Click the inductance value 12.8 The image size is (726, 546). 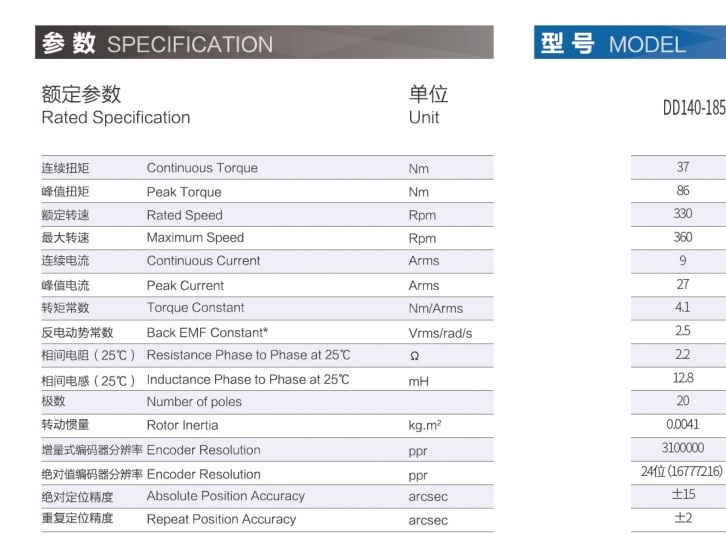pyautogui.click(x=683, y=378)
